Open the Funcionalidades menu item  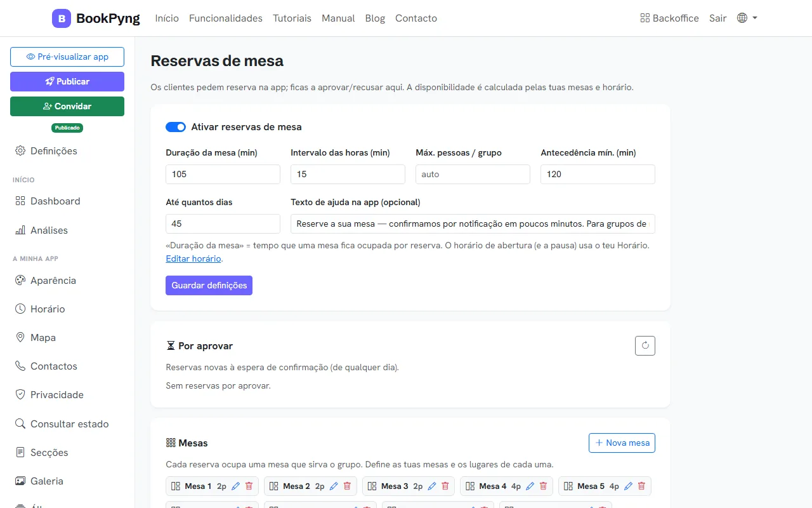click(x=226, y=18)
